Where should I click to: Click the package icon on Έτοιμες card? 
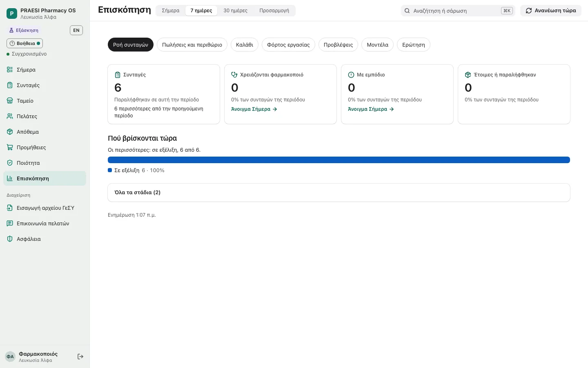(468, 75)
